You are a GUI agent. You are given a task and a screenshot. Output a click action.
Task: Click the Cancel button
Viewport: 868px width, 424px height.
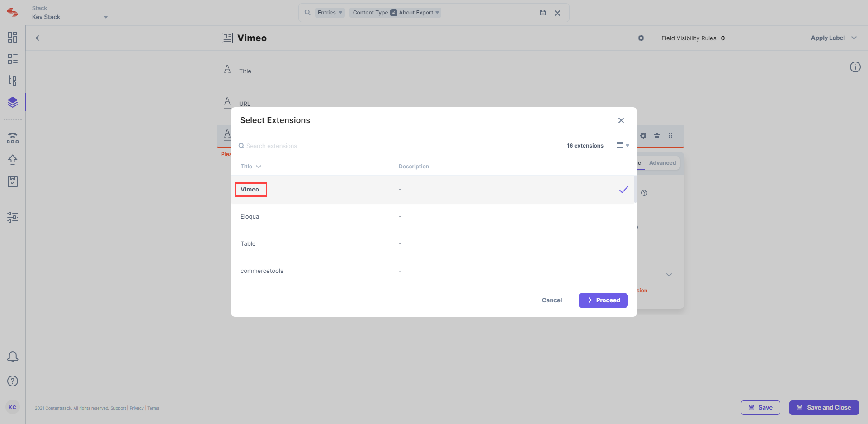point(552,300)
